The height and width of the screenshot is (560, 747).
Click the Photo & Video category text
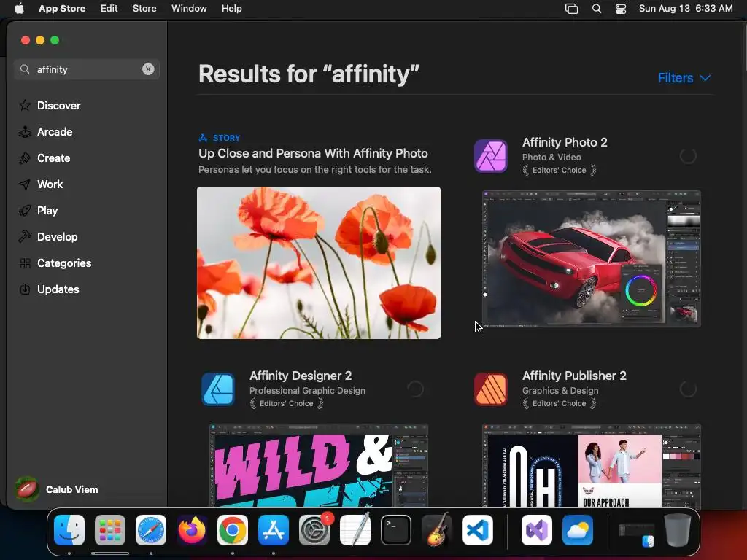(x=551, y=157)
